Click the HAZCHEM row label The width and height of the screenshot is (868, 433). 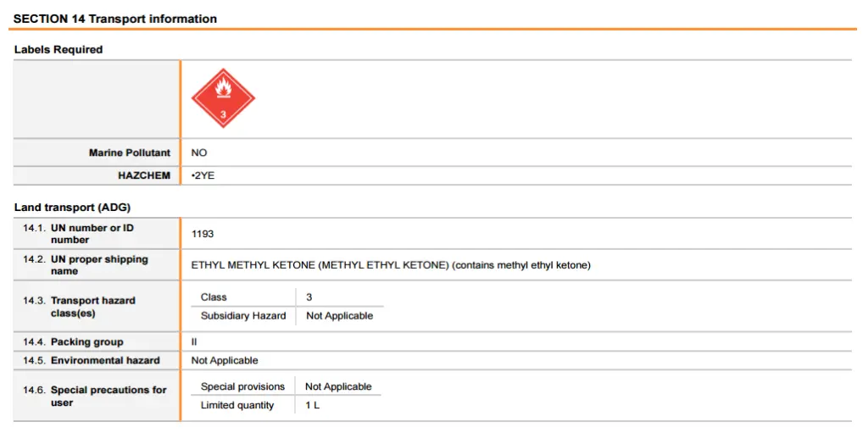coord(144,175)
